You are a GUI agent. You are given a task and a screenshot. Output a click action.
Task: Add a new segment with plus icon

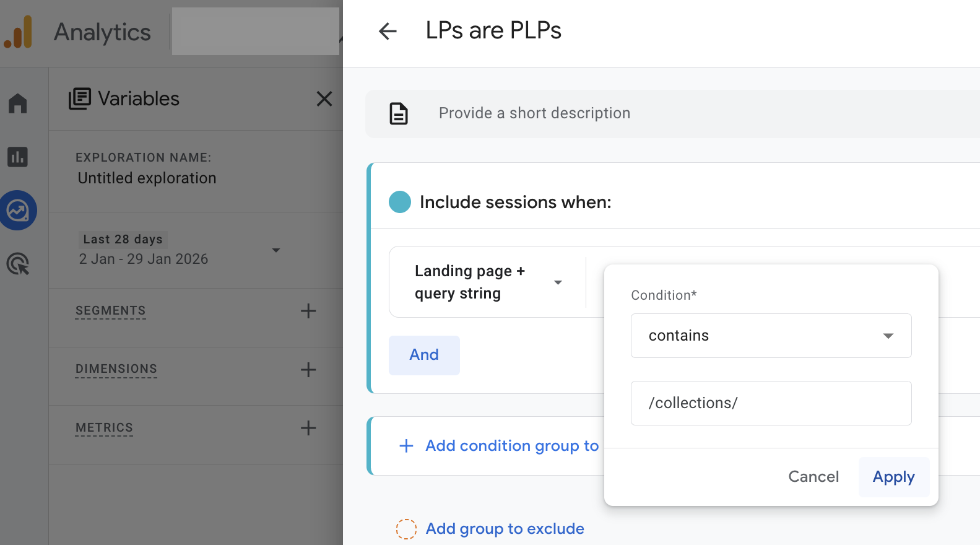(308, 311)
